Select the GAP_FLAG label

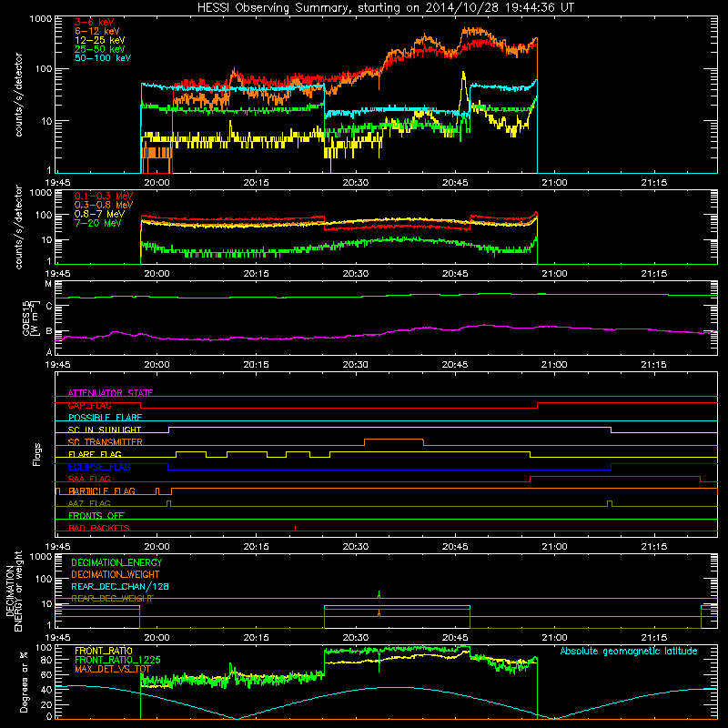pyautogui.click(x=90, y=405)
